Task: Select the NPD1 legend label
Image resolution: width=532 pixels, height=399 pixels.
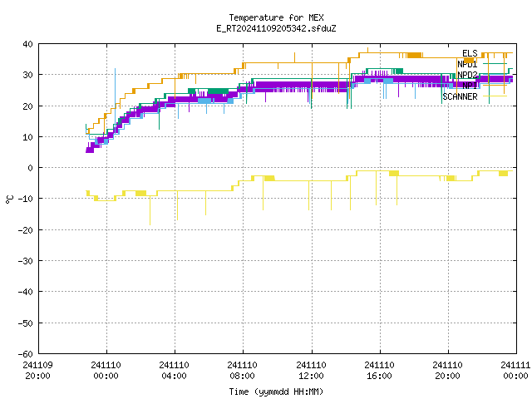Action: 467,64
